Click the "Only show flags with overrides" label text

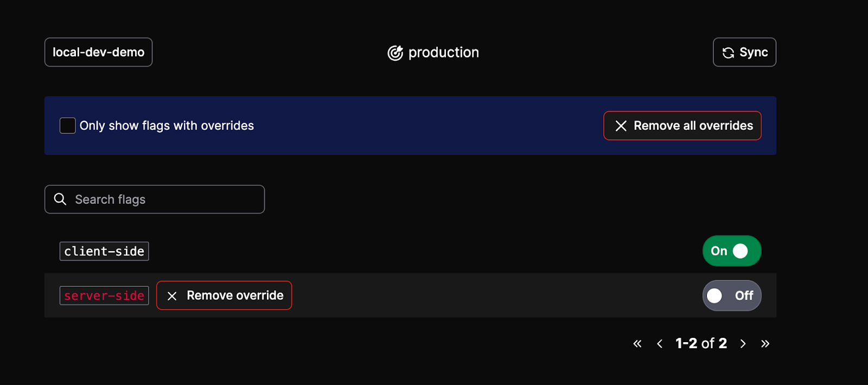tap(167, 126)
